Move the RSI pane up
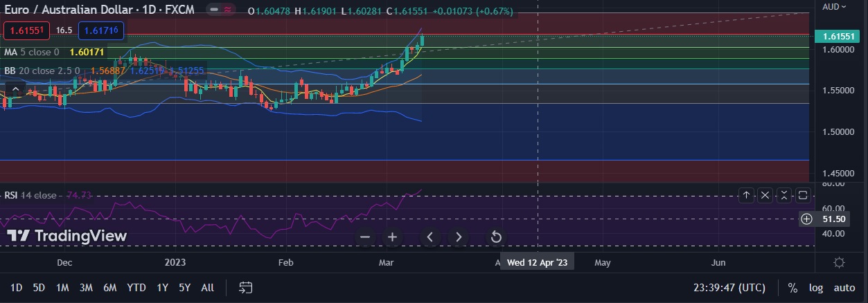 [746, 195]
